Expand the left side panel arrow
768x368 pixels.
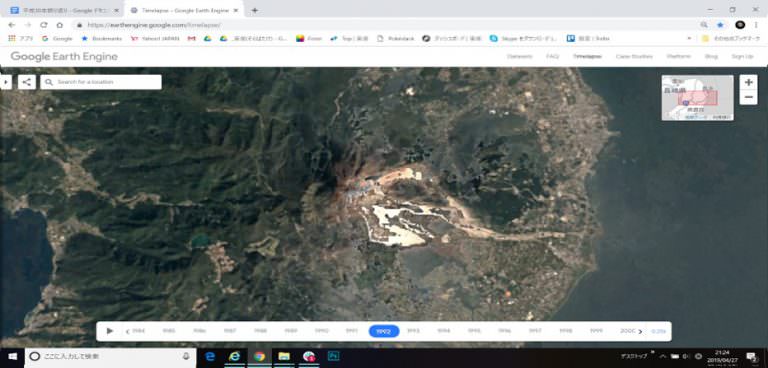pos(5,82)
